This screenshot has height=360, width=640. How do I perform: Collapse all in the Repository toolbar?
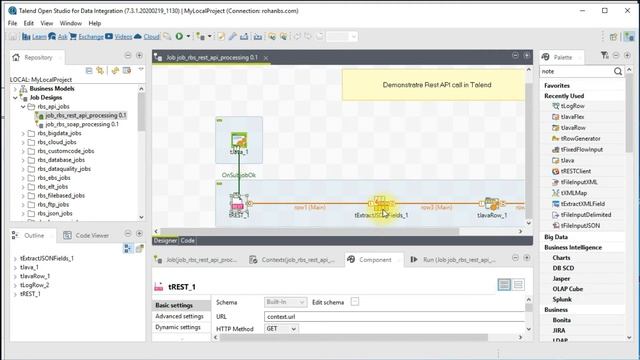pyautogui.click(x=89, y=71)
